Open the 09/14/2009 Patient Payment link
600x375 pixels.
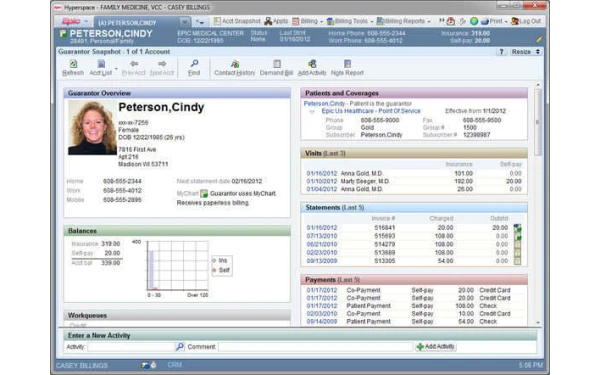[x=321, y=321]
